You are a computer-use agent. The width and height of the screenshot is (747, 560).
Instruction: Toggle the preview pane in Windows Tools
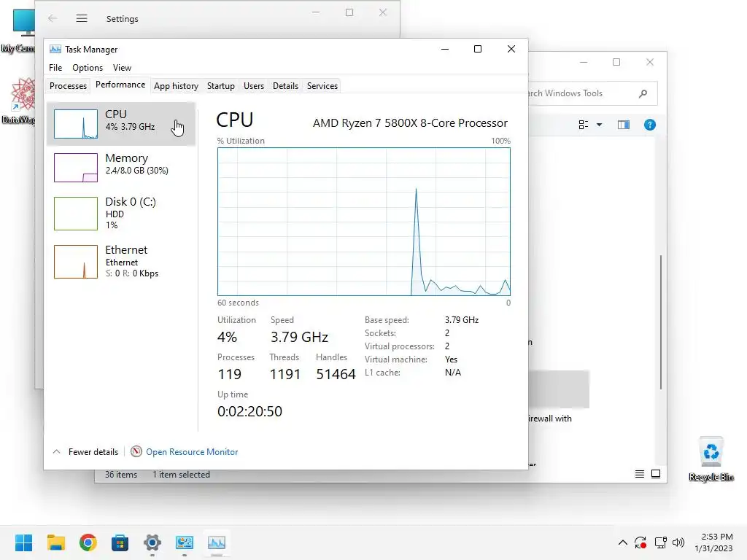[x=624, y=125]
